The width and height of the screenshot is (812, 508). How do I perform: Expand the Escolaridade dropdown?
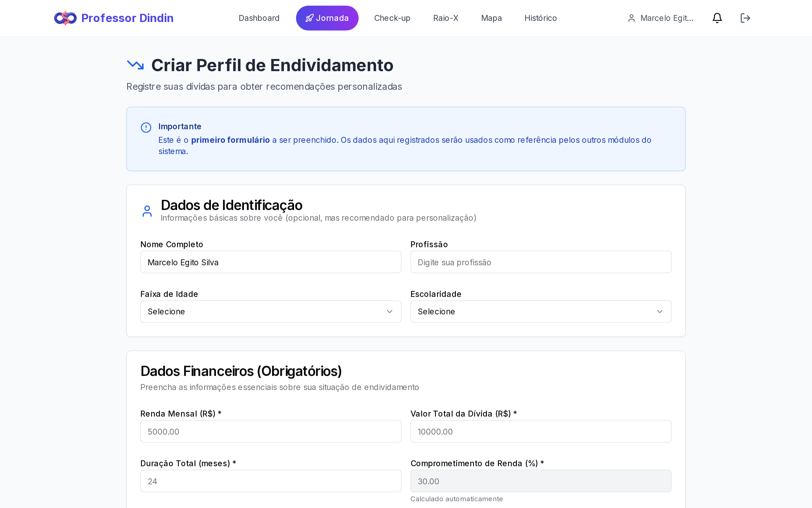point(541,312)
